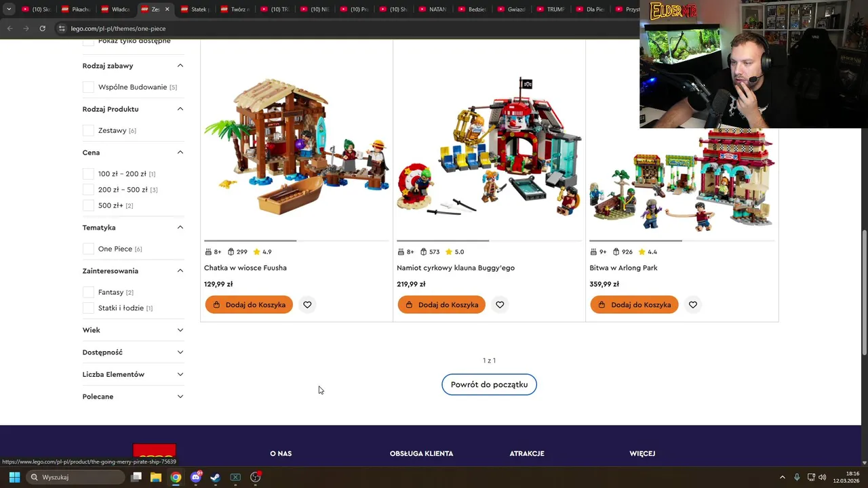This screenshot has width=868, height=488.
Task: Check the Zestawy product type filter
Action: pyautogui.click(x=88, y=130)
